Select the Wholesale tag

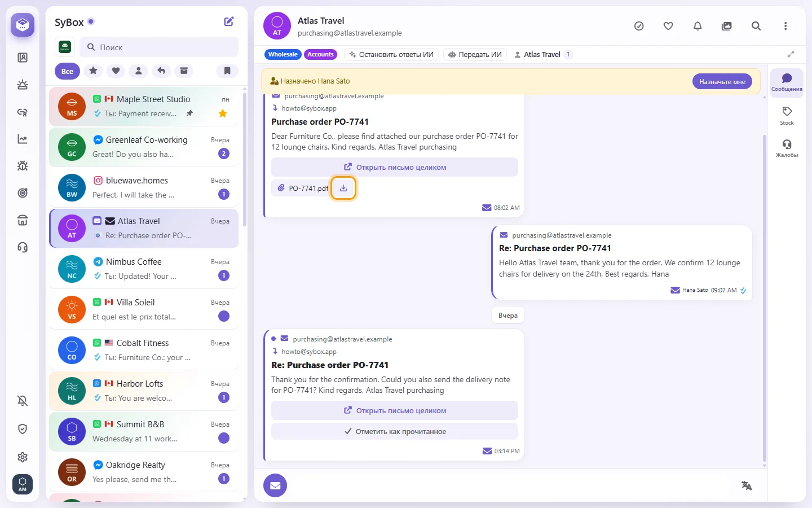click(283, 54)
